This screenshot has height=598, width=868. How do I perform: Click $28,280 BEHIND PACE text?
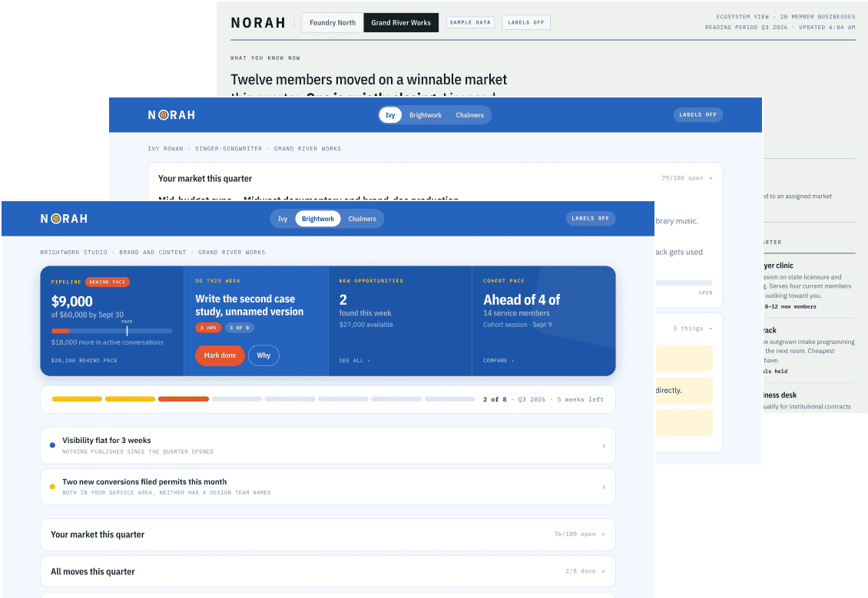pyautogui.click(x=84, y=361)
